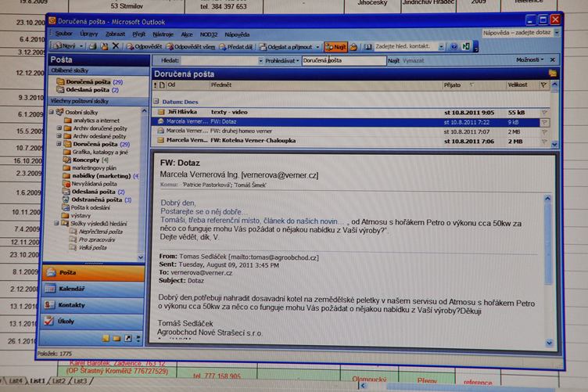Select the FW: druhej homeo verner email
Image resolution: width=588 pixels, height=392 pixels.
coord(350,131)
